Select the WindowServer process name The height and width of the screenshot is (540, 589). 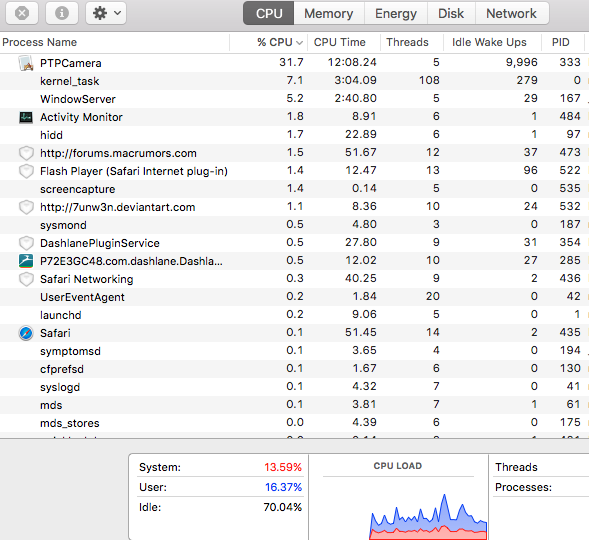(78, 99)
